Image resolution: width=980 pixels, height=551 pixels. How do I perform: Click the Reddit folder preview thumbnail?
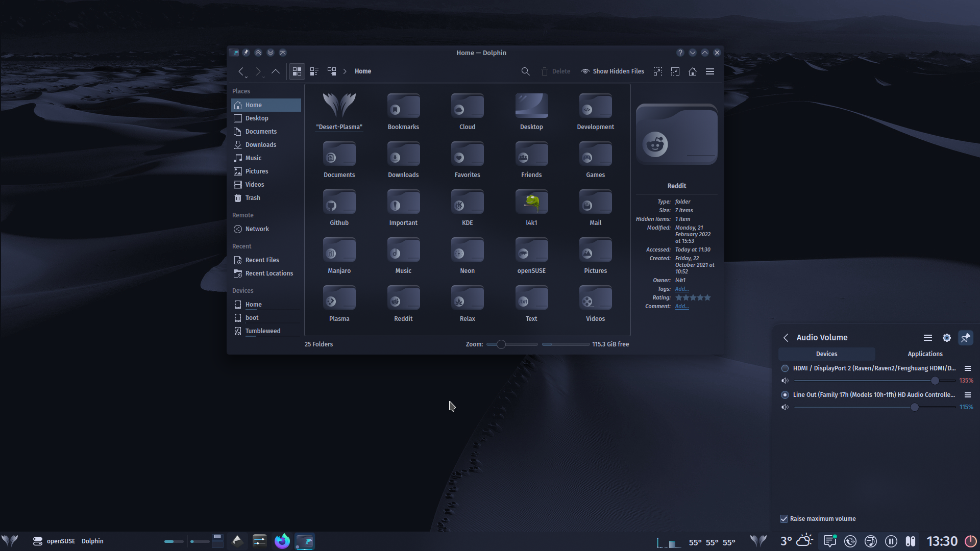point(677,134)
